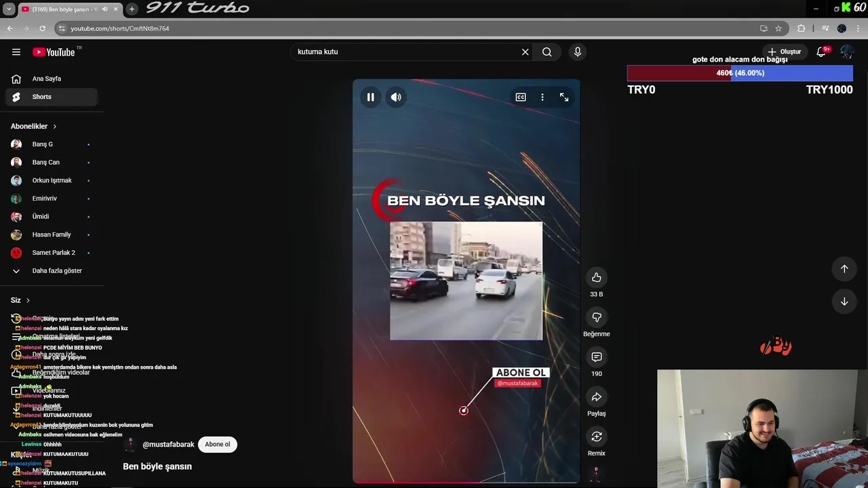
Task: Open Barış Can subscription
Action: 52,163
